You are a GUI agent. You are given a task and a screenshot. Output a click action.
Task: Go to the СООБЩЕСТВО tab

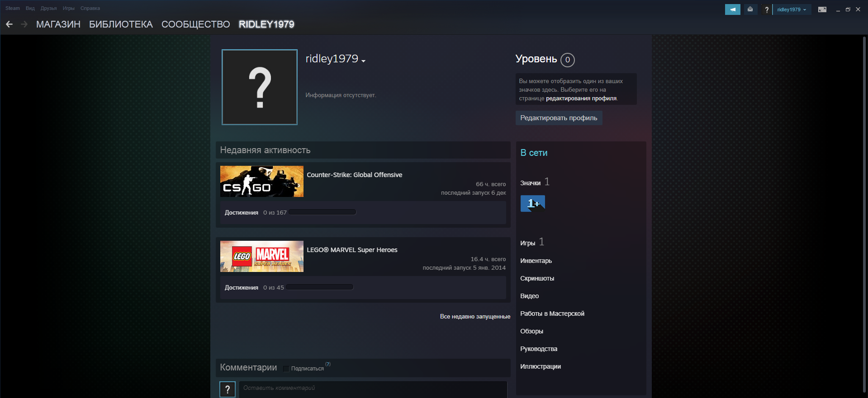click(196, 24)
